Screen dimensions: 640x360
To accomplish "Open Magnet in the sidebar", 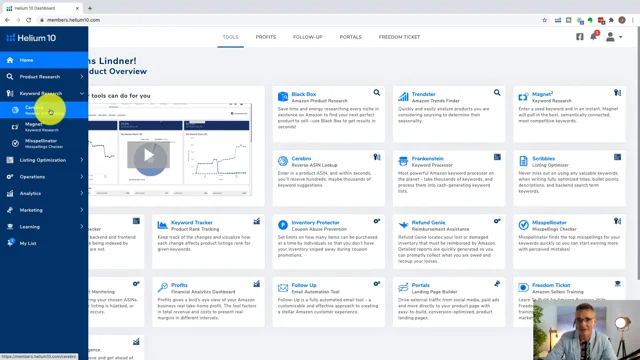I will [44, 127].
